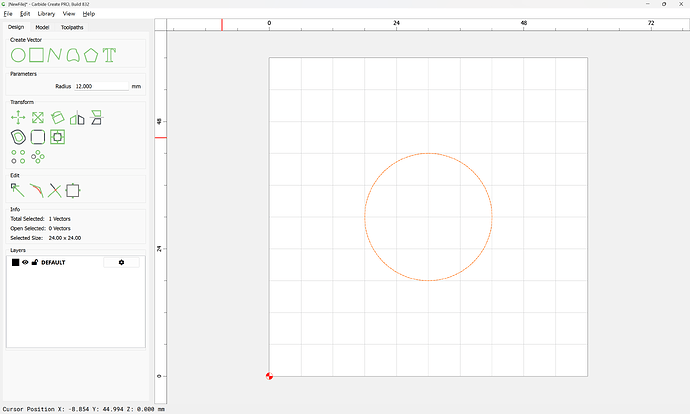Image resolution: width=690 pixels, height=414 pixels.
Task: Open DEFAULT layer settings gear button
Action: click(121, 262)
